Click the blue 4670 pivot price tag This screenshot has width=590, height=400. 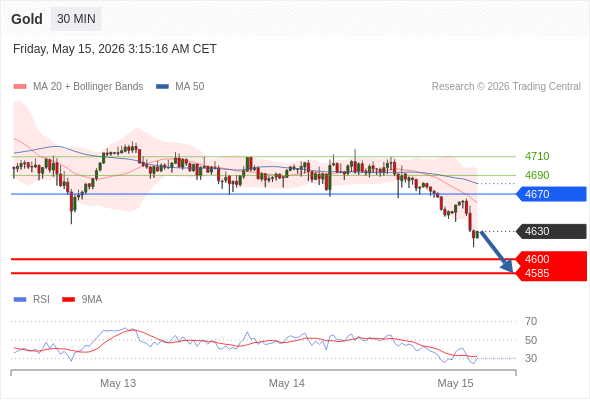(x=551, y=194)
